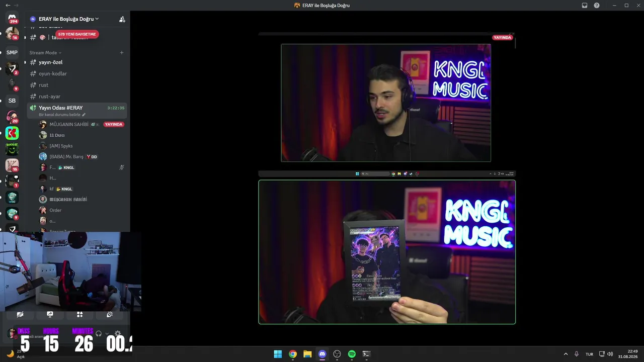Toggle headphone deafen
644x362 pixels.
coord(99,333)
